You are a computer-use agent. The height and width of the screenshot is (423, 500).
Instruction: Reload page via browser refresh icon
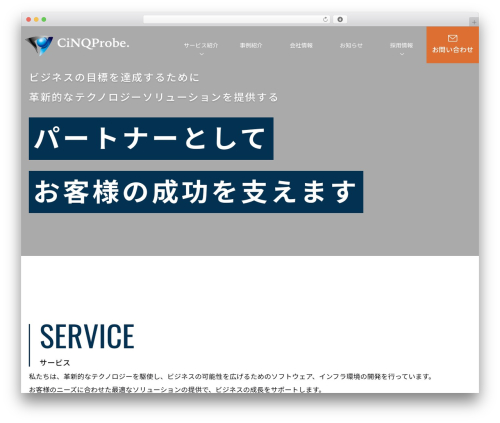coord(325,19)
